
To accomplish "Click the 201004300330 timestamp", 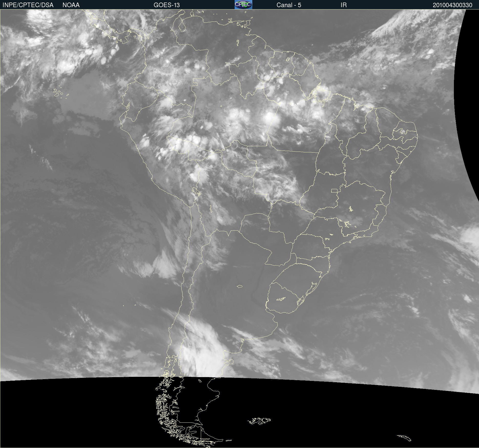I will 452,5.
